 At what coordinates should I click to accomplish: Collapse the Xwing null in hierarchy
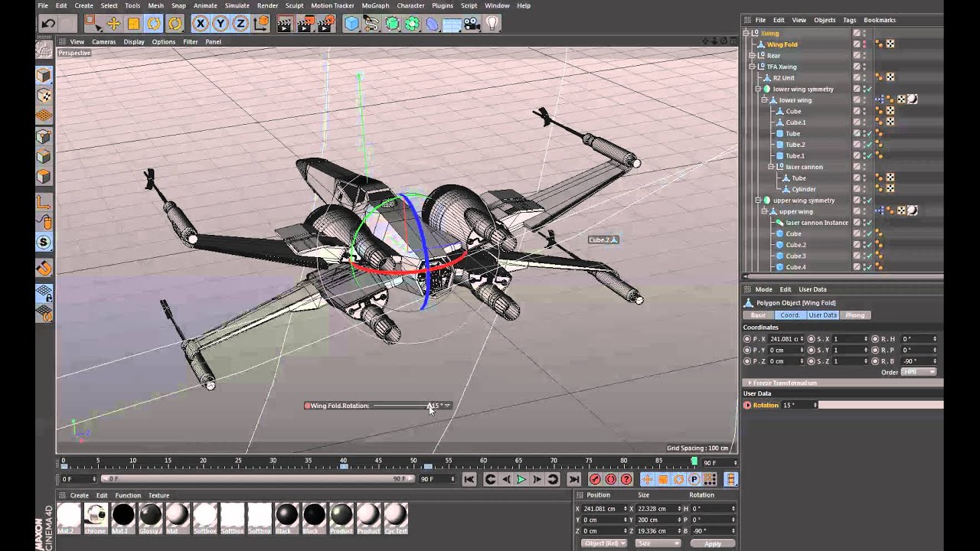pos(746,34)
